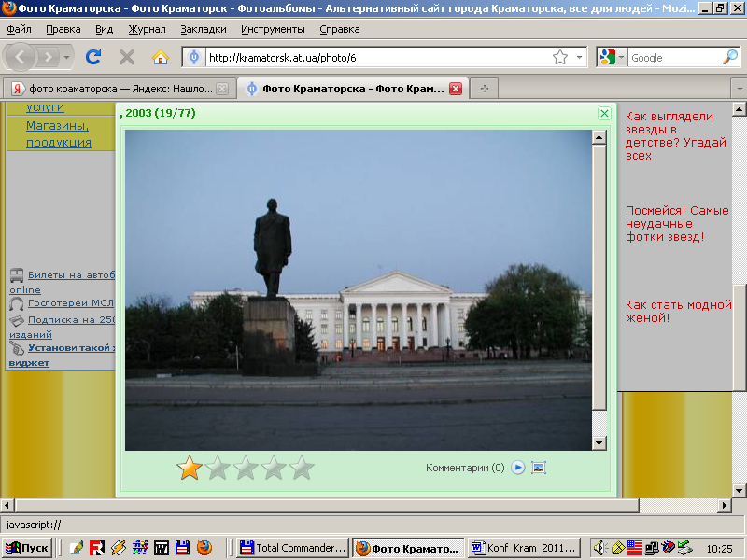Viewport: 747px width, 560px height.
Task: Click the newspaper icon beside Подписка
Action: (x=17, y=320)
